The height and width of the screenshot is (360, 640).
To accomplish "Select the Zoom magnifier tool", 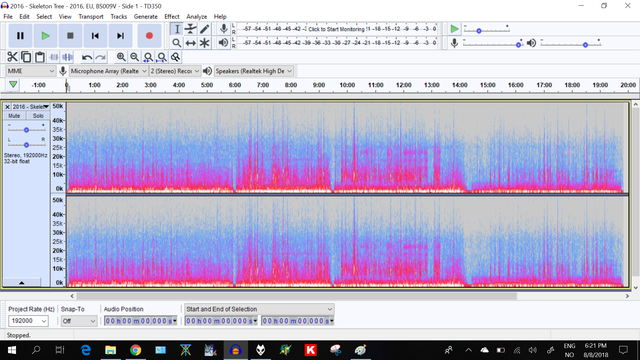I will tap(177, 43).
